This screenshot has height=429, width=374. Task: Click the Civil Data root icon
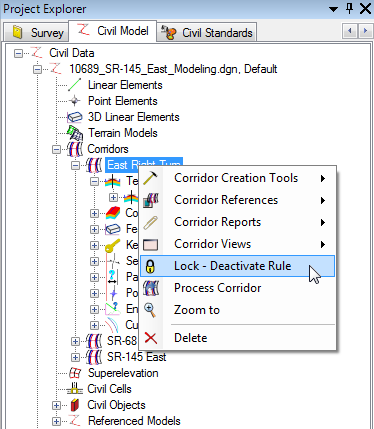click(x=36, y=53)
